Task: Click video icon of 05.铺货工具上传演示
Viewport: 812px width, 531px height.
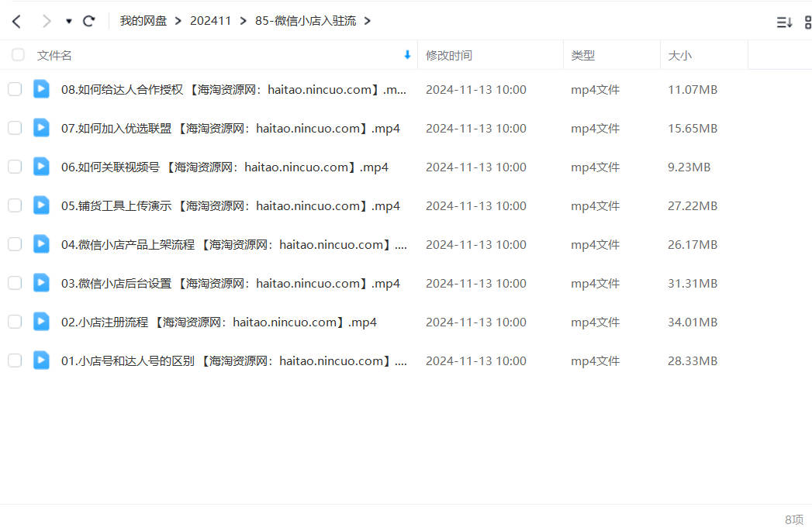Action: pyautogui.click(x=41, y=205)
